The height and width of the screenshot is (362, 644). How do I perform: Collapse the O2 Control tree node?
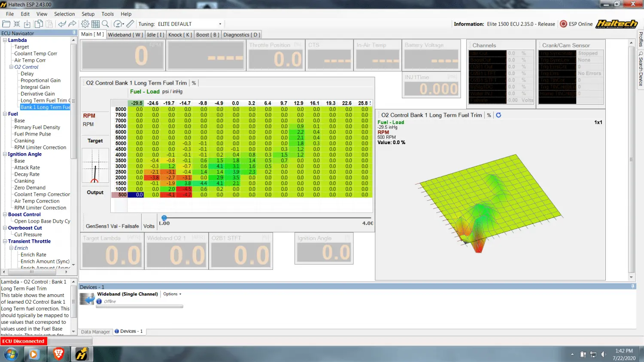click(x=11, y=67)
